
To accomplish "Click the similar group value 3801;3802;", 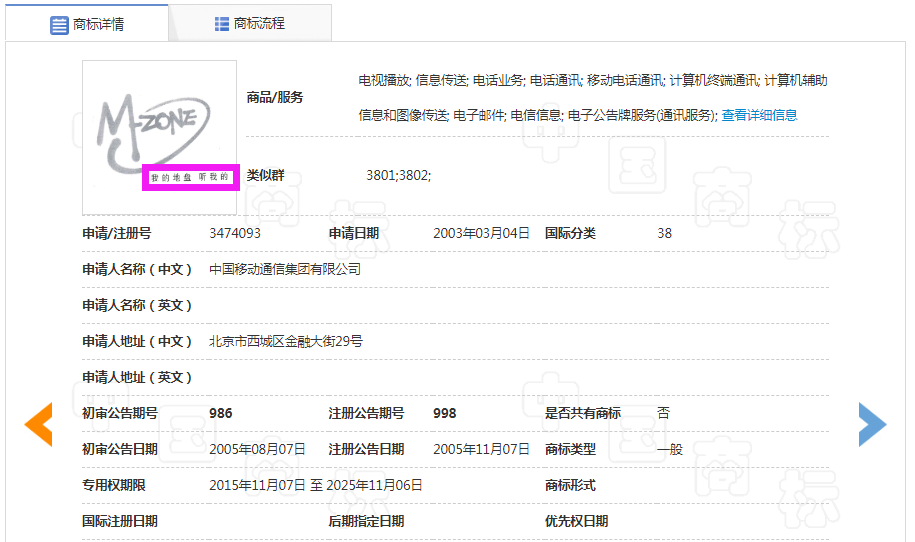I will (398, 175).
